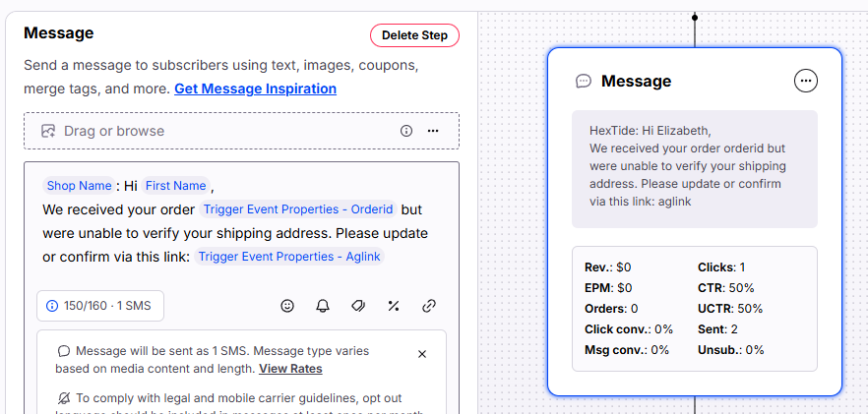The image size is (868, 414).
Task: Click the merge tag icon
Action: (x=358, y=306)
